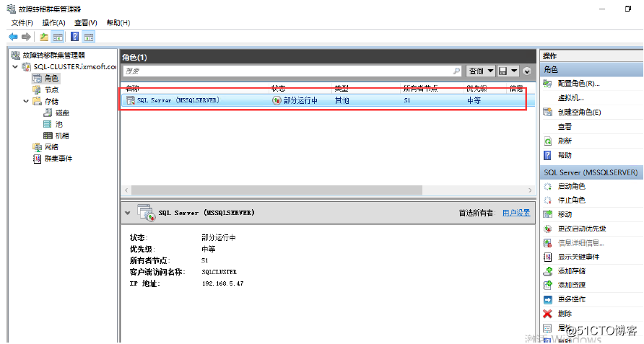Viewport: 644px width, 344px height.
Task: Open the save query disk dropdown
Action: pyautogui.click(x=508, y=71)
